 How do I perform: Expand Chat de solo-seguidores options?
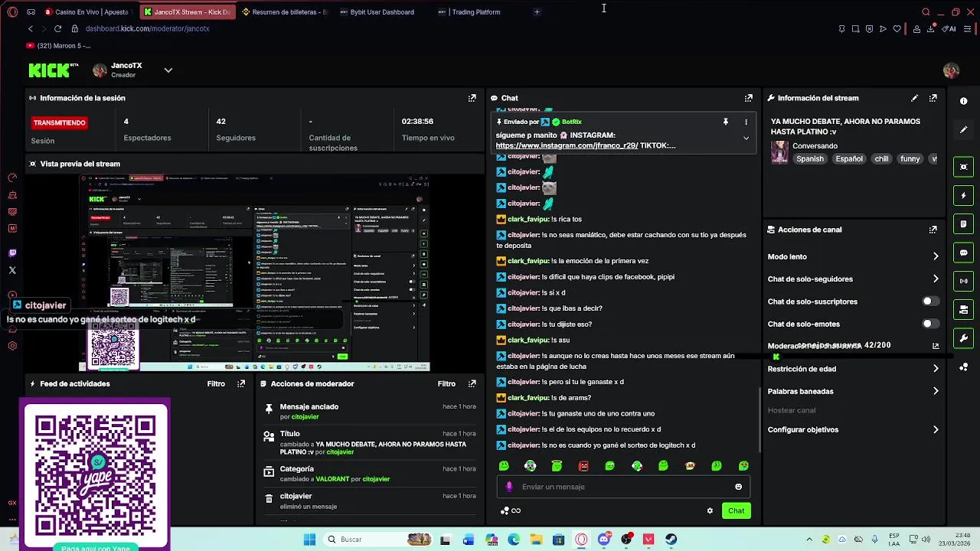[935, 279]
